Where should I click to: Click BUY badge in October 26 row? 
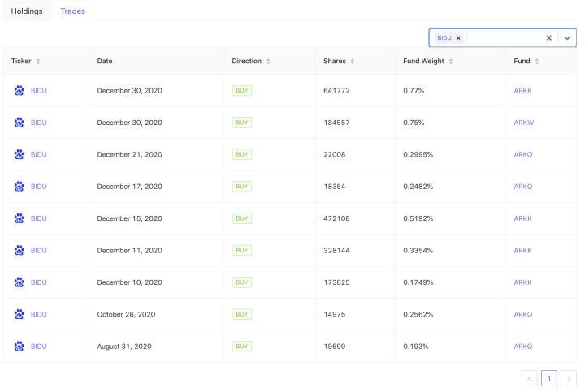click(242, 315)
